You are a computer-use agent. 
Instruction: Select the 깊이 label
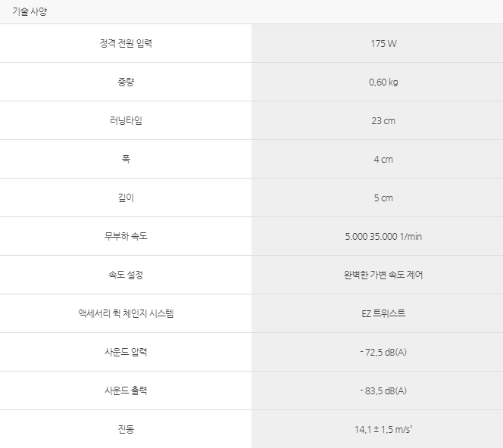coord(126,198)
